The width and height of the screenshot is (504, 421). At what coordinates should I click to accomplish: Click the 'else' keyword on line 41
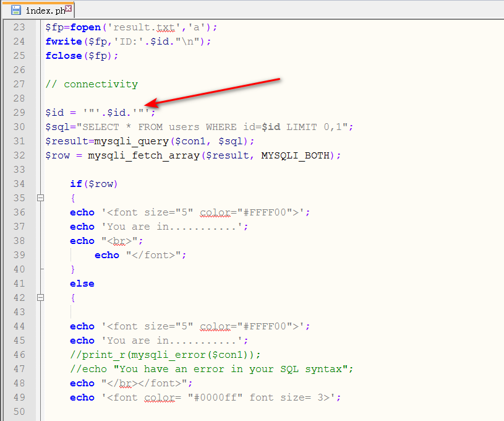82,284
